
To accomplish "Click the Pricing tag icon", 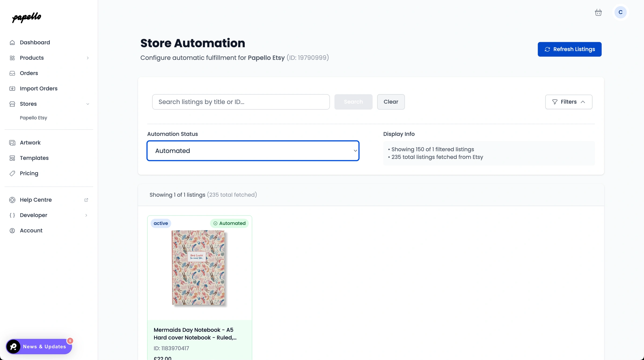I will pyautogui.click(x=13, y=173).
